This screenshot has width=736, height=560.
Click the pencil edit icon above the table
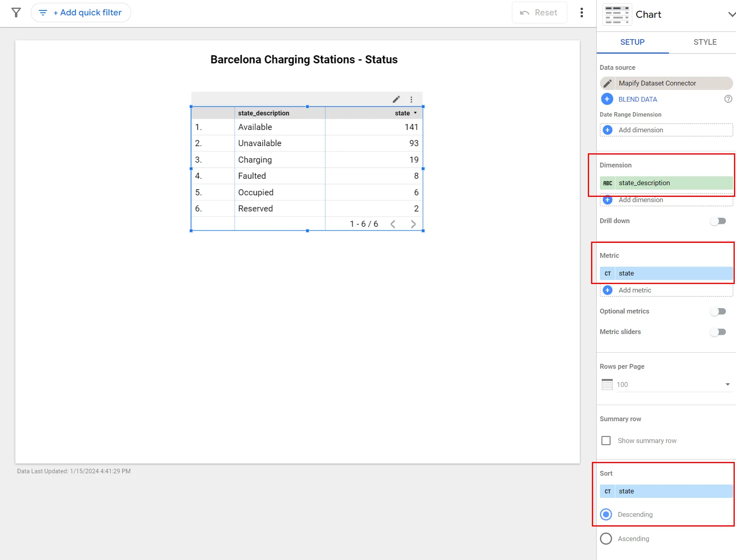pyautogui.click(x=396, y=99)
